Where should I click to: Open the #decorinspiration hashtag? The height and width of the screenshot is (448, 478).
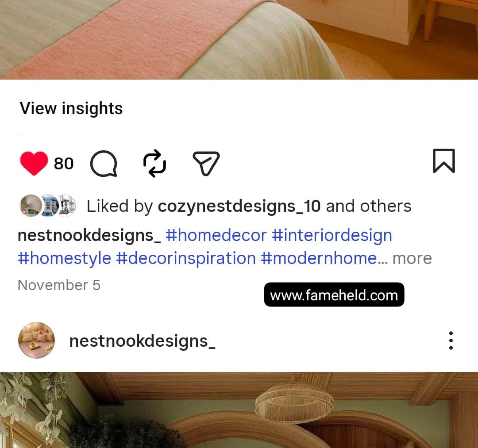(x=185, y=259)
